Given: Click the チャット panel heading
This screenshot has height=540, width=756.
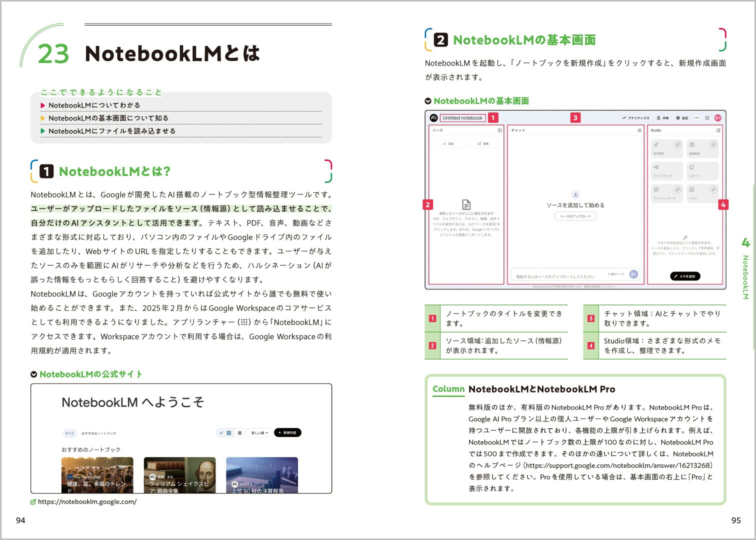Looking at the screenshot, I should point(518,130).
